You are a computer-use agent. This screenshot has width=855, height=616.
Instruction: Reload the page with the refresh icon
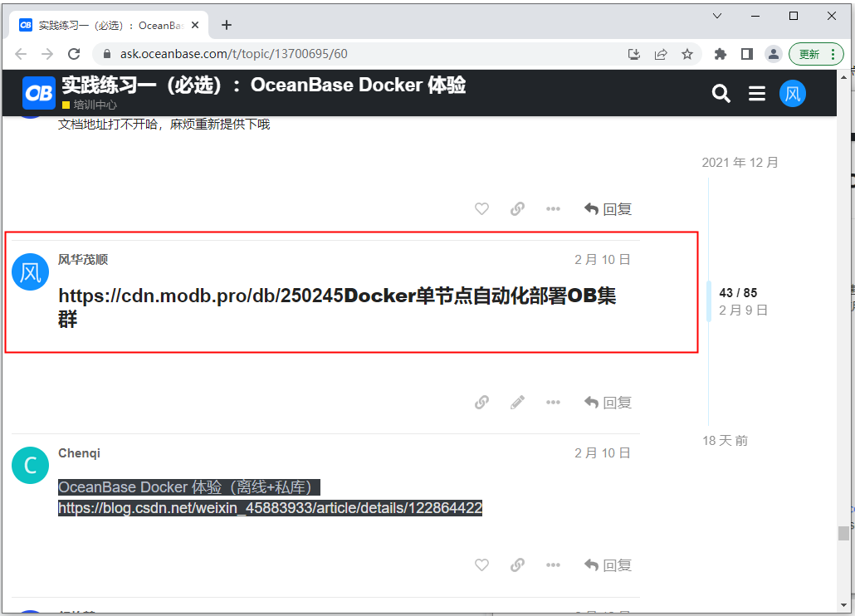coord(74,54)
